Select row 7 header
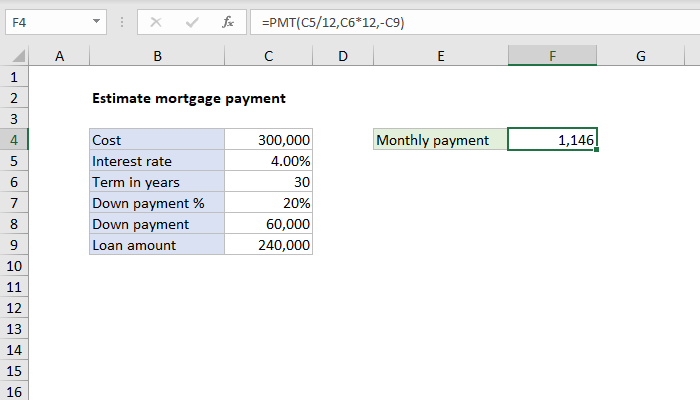This screenshot has height=400, width=700. (14, 203)
